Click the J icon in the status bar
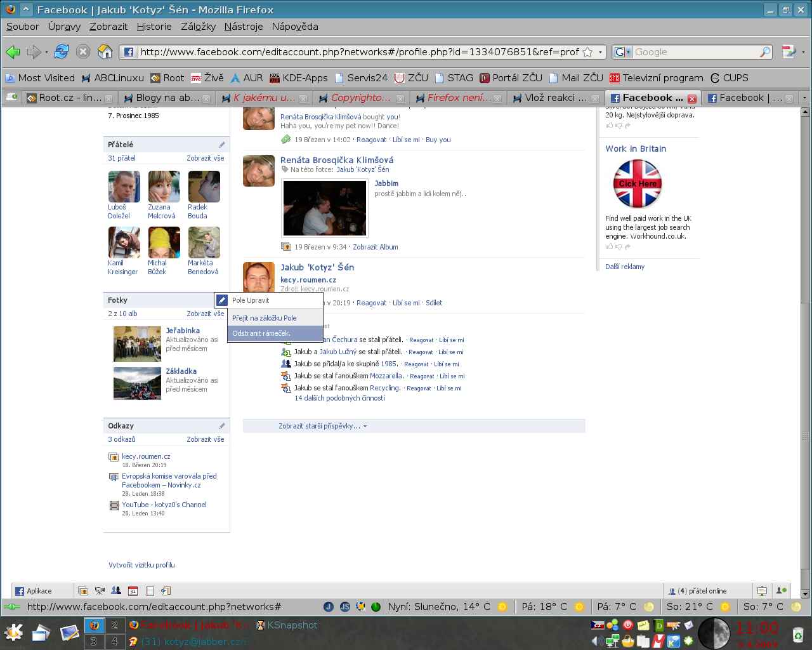 coord(329,607)
